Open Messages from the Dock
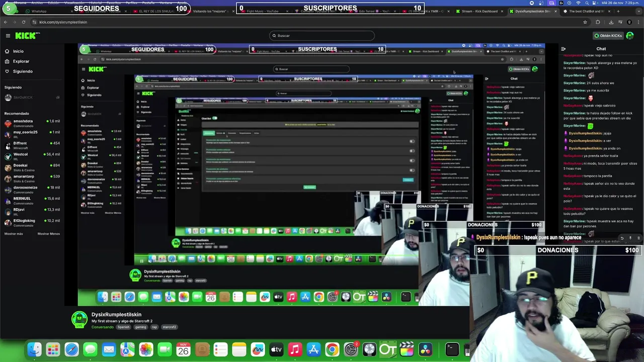This screenshot has height=362, width=644. (90, 349)
